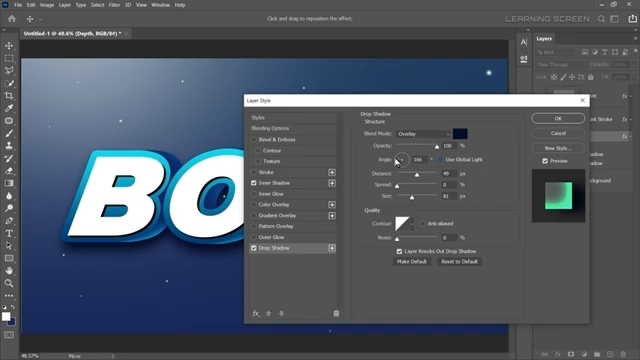The width and height of the screenshot is (640, 360).
Task: Click the fx icon at Layer Style bottom
Action: coord(256,313)
